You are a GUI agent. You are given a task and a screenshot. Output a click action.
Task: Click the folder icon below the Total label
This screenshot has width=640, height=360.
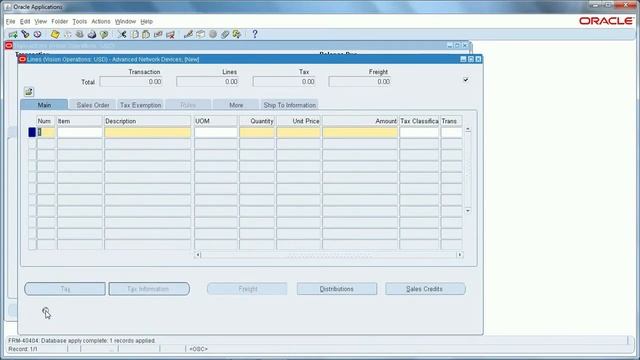29,92
